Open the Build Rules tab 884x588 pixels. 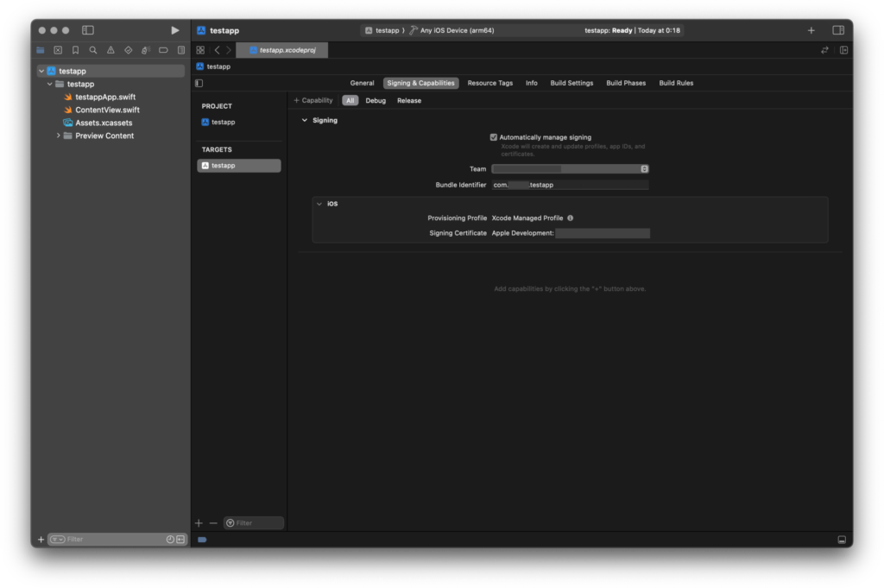coord(676,83)
